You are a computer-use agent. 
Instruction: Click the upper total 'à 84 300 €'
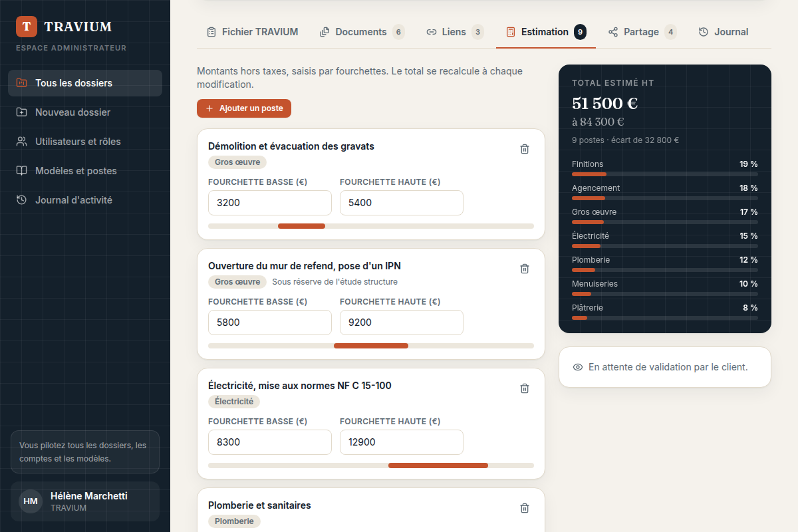(x=598, y=122)
